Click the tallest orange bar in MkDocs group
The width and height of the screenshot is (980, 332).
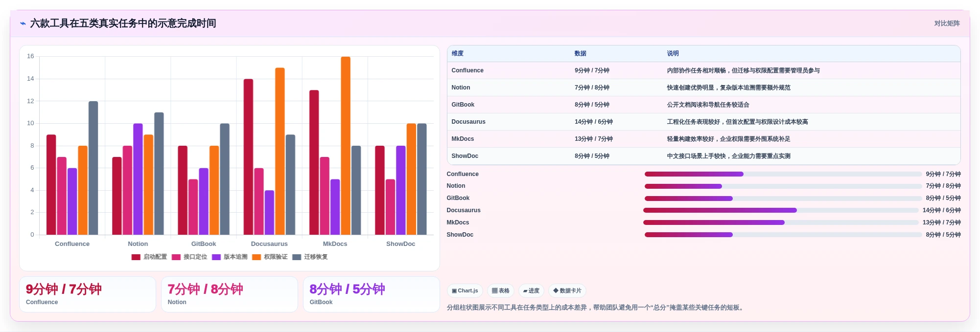point(346,146)
